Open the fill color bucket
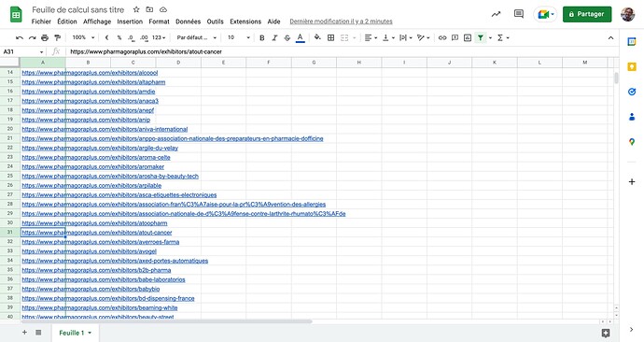Image resolution: width=644 pixels, height=342 pixels. click(317, 37)
